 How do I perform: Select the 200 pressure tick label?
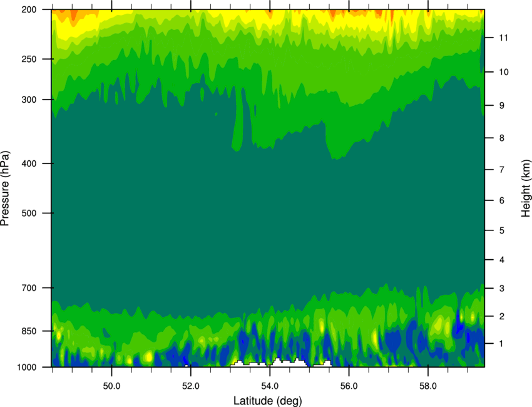29,9
